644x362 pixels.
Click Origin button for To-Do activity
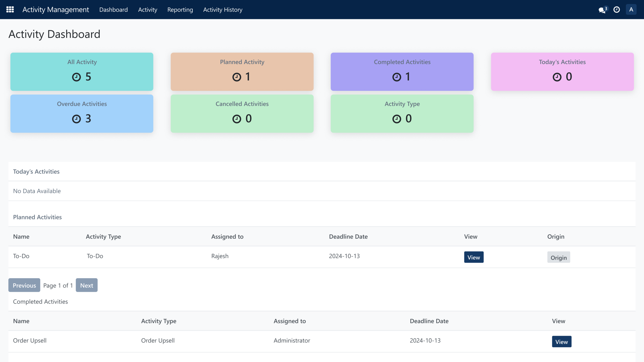point(558,257)
